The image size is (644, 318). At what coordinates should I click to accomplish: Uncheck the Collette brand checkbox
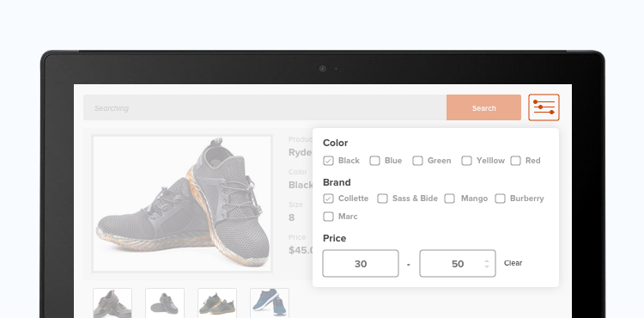click(x=328, y=199)
